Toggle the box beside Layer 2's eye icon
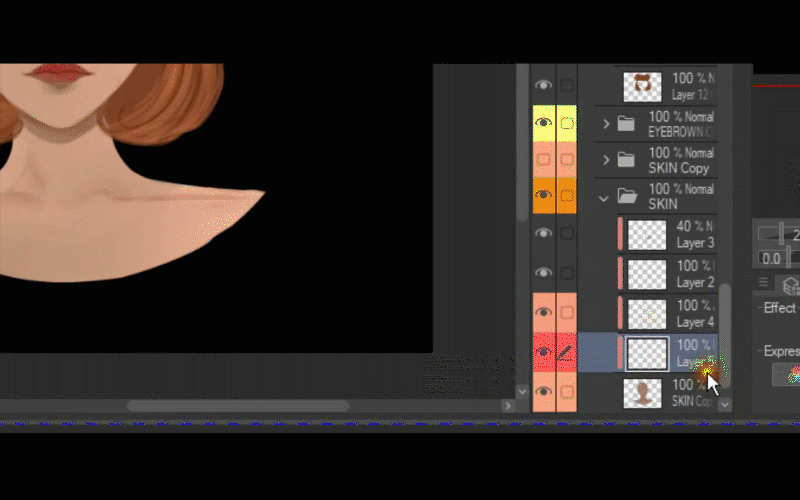Screen dimensions: 800x500 click(566, 272)
